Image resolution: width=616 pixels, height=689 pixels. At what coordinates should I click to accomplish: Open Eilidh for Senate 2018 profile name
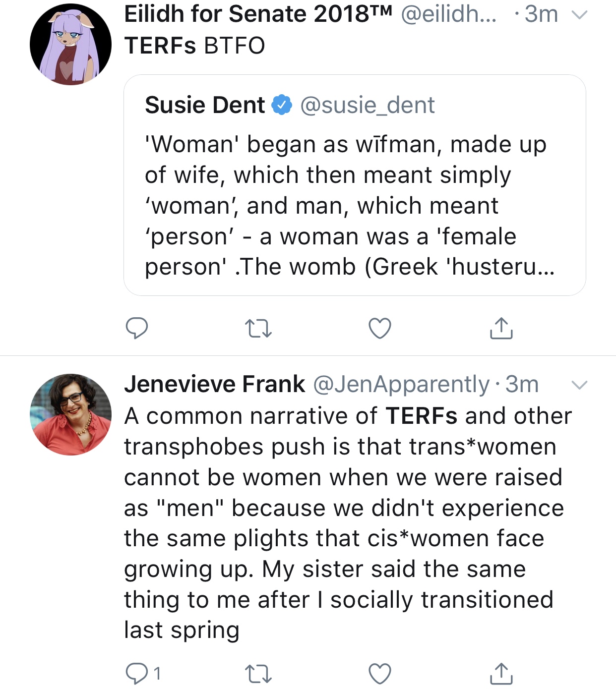pos(258,14)
